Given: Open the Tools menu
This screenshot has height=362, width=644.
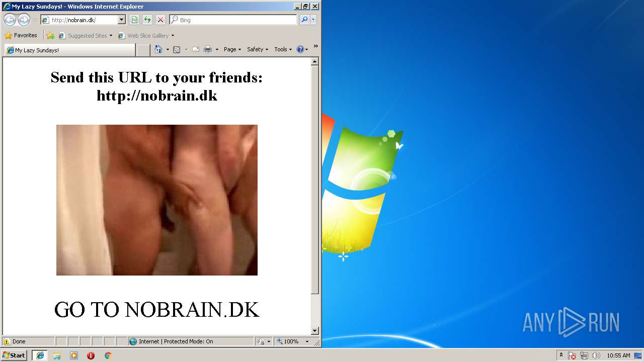Looking at the screenshot, I should (x=283, y=49).
